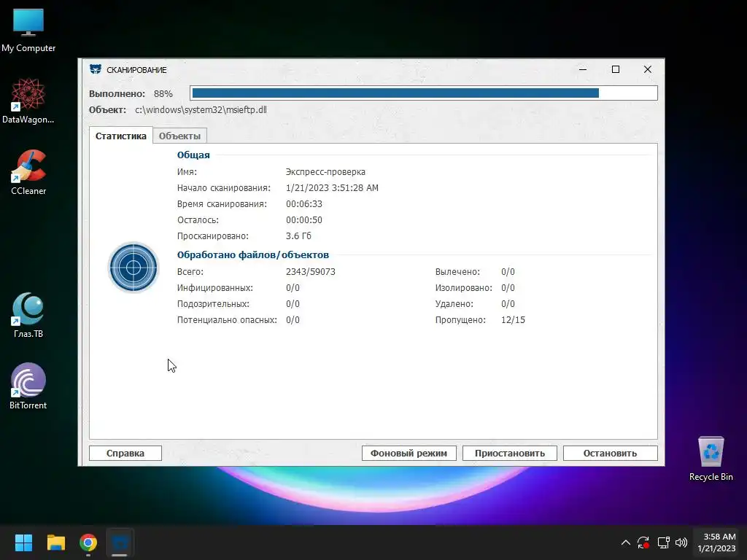Open the Глаз.ТВ desktop shortcut
Screen dimensions: 747x560
click(x=28, y=315)
